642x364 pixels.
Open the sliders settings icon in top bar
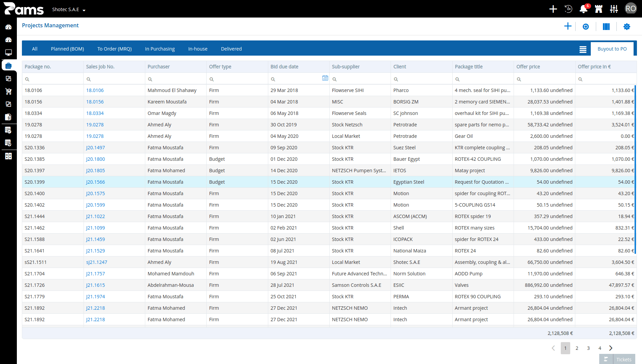(614, 9)
